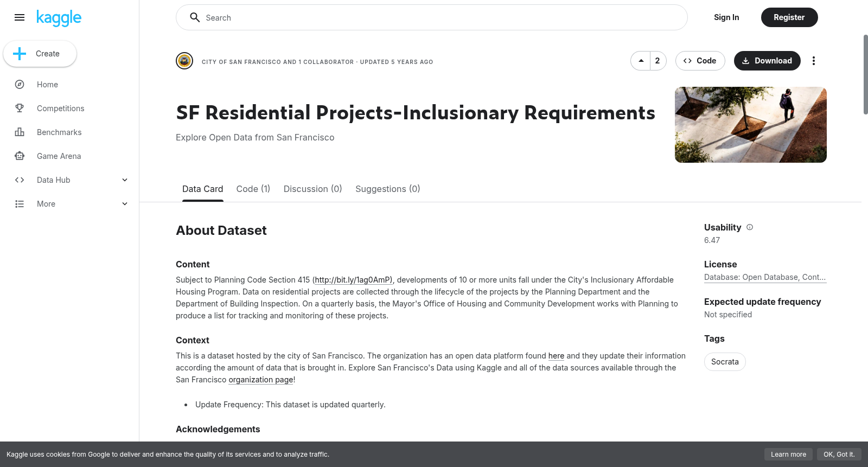The image size is (868, 467).
Task: Click Learn more in cookie banner
Action: coord(788,455)
